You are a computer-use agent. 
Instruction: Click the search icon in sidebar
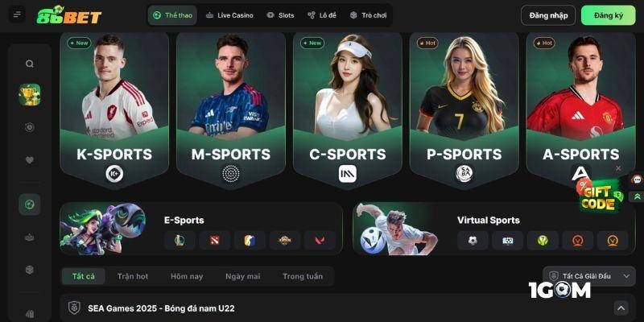tap(30, 64)
